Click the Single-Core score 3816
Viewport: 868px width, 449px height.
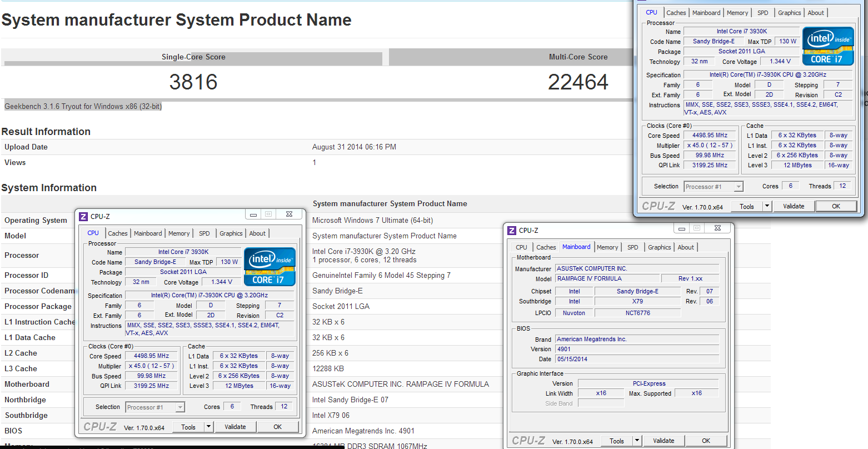pos(193,82)
